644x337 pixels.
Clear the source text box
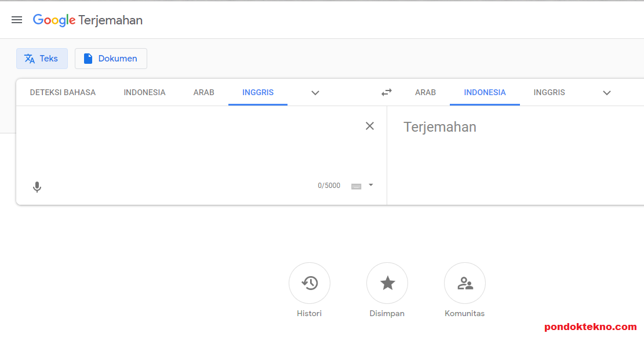[x=370, y=126]
